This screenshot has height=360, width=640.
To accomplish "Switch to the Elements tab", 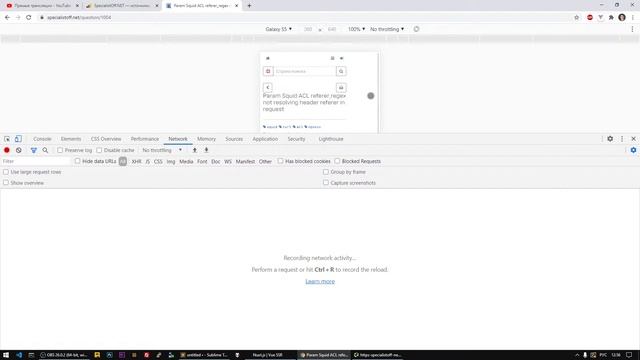I will (71, 139).
